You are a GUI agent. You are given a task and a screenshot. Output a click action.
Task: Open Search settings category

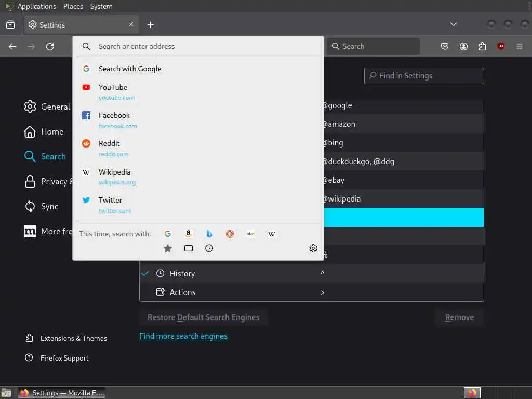(45, 157)
